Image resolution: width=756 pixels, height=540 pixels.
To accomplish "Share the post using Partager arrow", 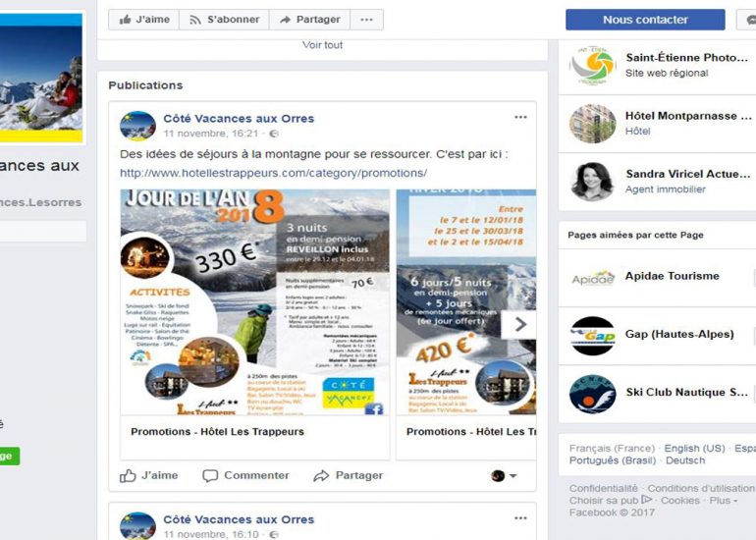I will (349, 475).
